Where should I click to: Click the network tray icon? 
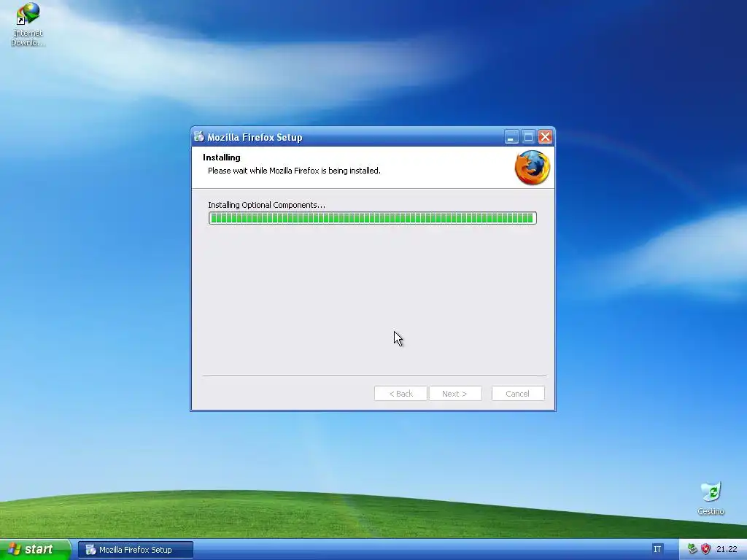(x=692, y=549)
